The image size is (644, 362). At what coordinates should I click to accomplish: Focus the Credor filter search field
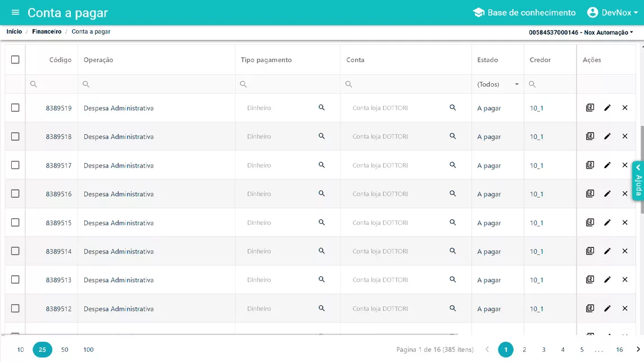[x=550, y=84]
